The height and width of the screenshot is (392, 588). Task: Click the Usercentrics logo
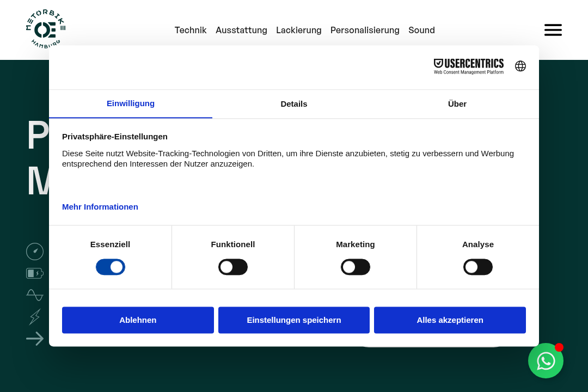pyautogui.click(x=469, y=66)
